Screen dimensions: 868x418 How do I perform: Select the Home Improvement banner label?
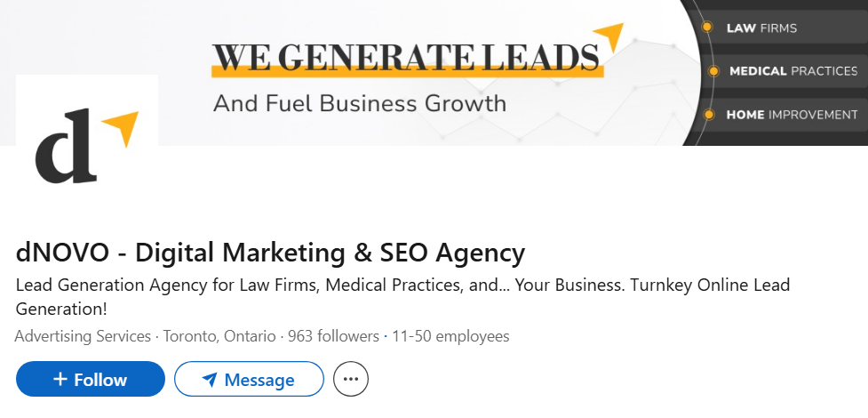coord(792,115)
